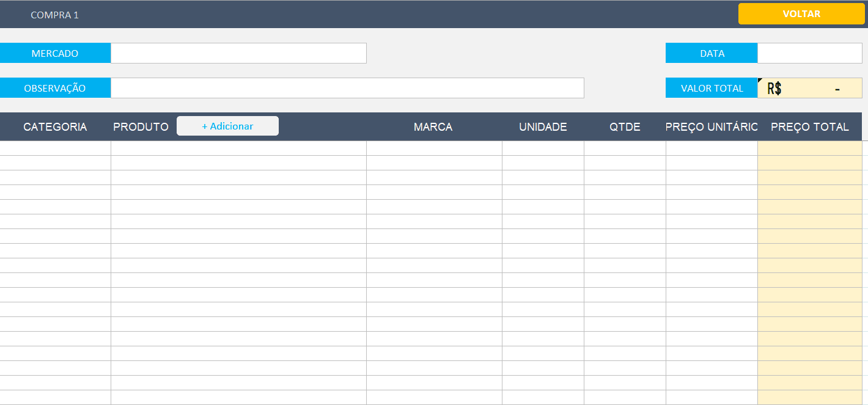Viewport: 868px width, 405px height.
Task: Click the MARCA column header
Action: click(x=433, y=126)
